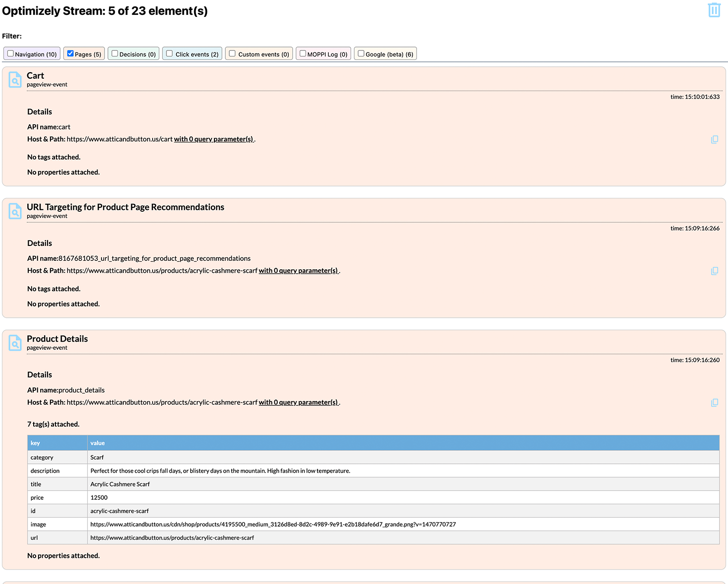Toggle the Click events filter checkbox
Viewport: 728px width, 584px height.
(169, 53)
